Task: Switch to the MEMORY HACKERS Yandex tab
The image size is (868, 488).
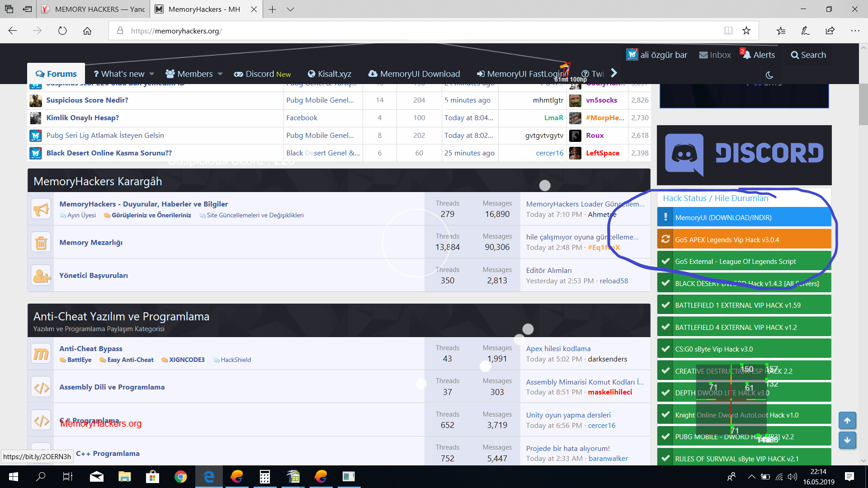Action: (94, 9)
